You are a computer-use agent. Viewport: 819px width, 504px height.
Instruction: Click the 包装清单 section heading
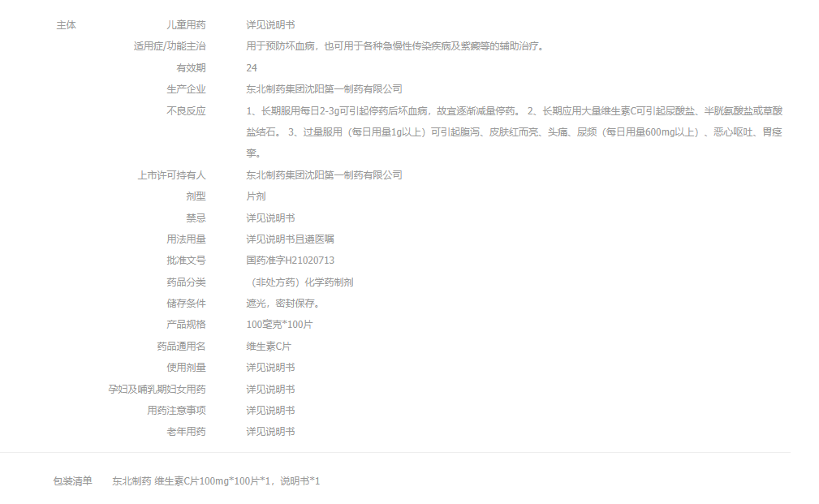click(x=72, y=481)
